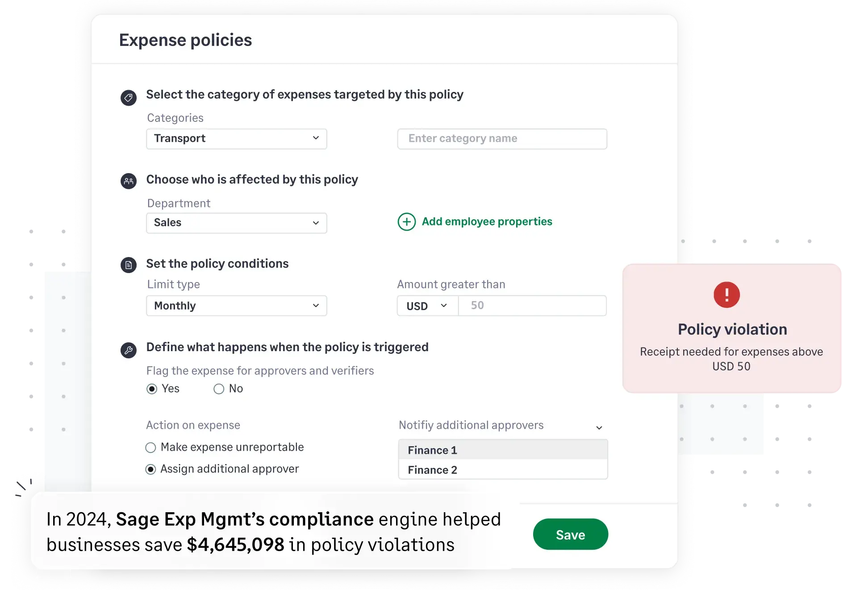Click the tag icon beside category selection
Screen dimensions: 868x593
129,98
